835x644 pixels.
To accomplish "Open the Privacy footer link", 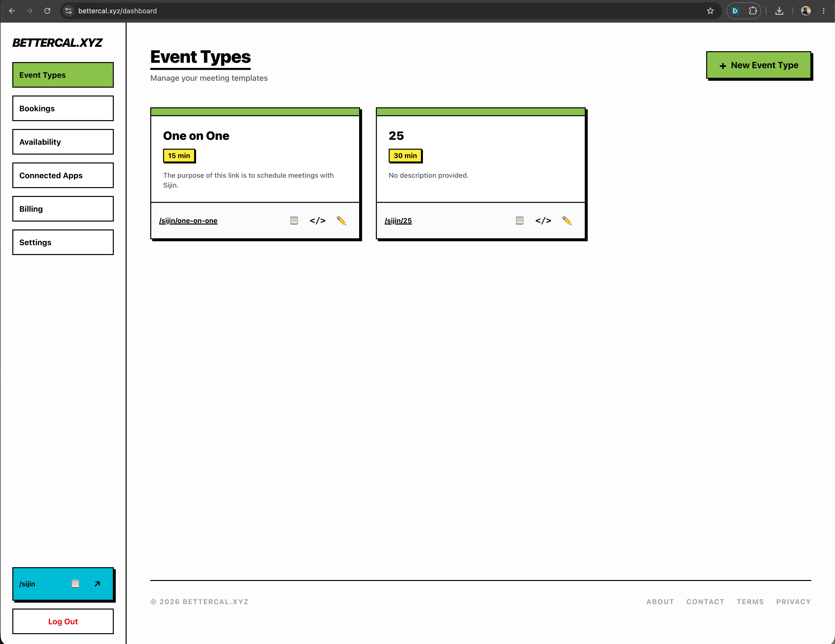I will (793, 601).
